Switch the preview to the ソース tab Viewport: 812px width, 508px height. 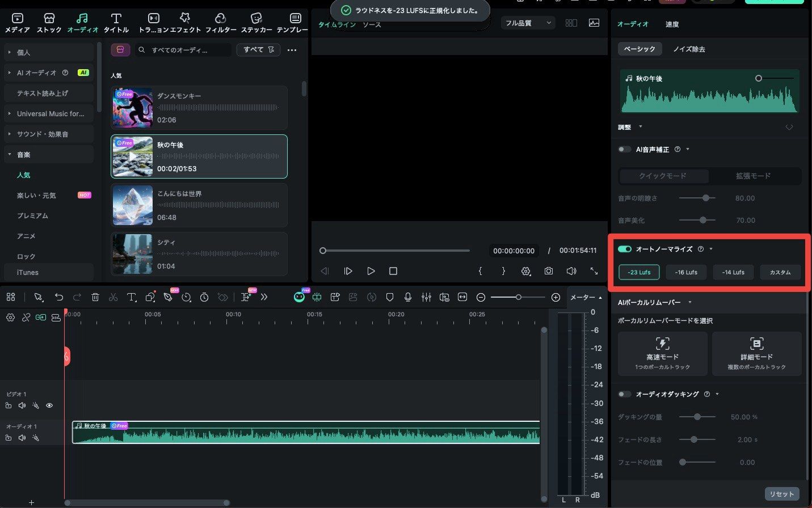click(372, 25)
